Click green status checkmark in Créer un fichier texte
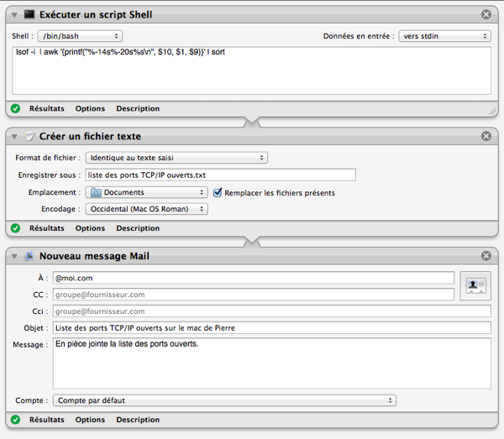This screenshot has height=439, width=504. 15,228
